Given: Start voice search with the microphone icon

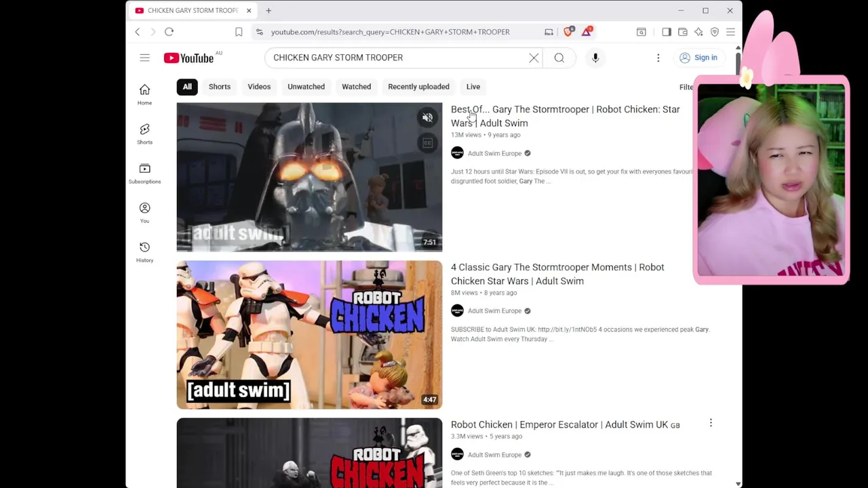Looking at the screenshot, I should point(595,58).
